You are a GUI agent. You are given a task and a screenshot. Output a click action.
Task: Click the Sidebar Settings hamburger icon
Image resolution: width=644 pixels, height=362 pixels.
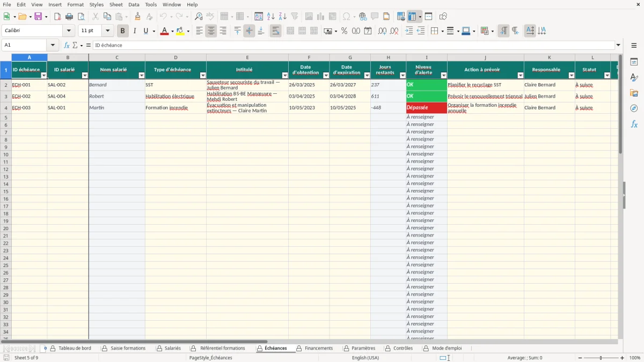point(634,46)
